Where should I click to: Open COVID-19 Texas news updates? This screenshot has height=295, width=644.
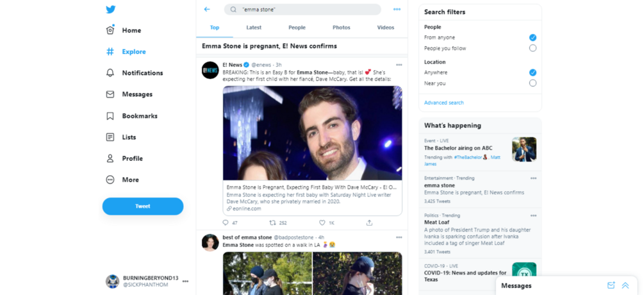coord(465,276)
